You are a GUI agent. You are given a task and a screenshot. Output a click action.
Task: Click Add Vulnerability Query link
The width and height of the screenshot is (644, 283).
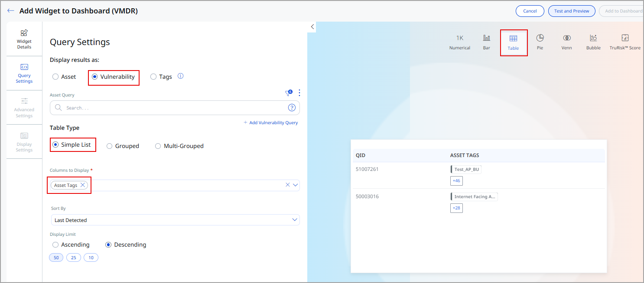click(270, 122)
